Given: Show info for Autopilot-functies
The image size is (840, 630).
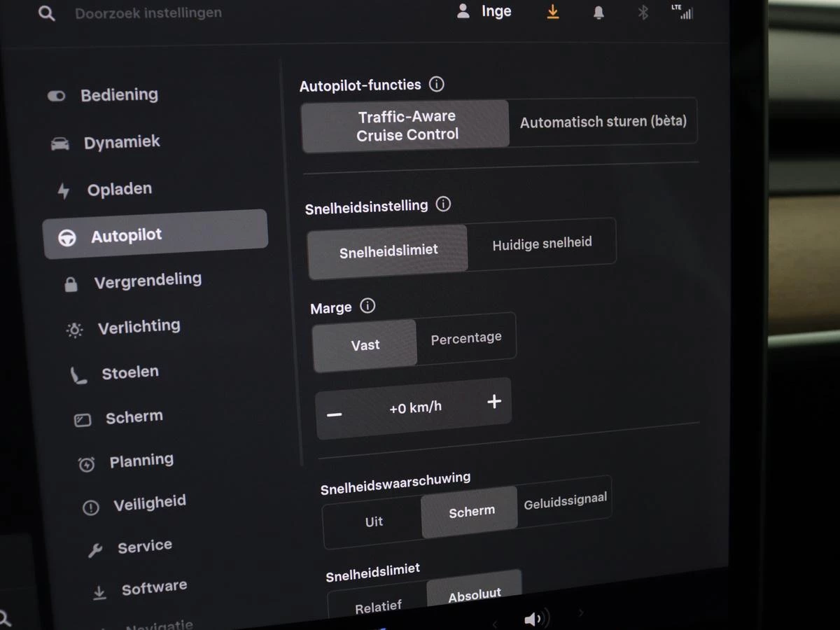Looking at the screenshot, I should pos(437,85).
